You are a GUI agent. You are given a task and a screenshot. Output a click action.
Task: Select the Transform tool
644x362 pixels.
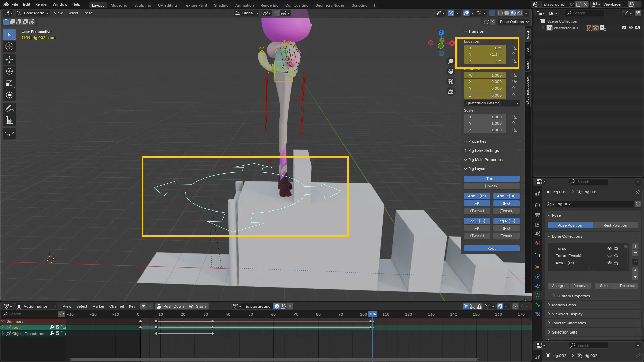click(x=9, y=95)
